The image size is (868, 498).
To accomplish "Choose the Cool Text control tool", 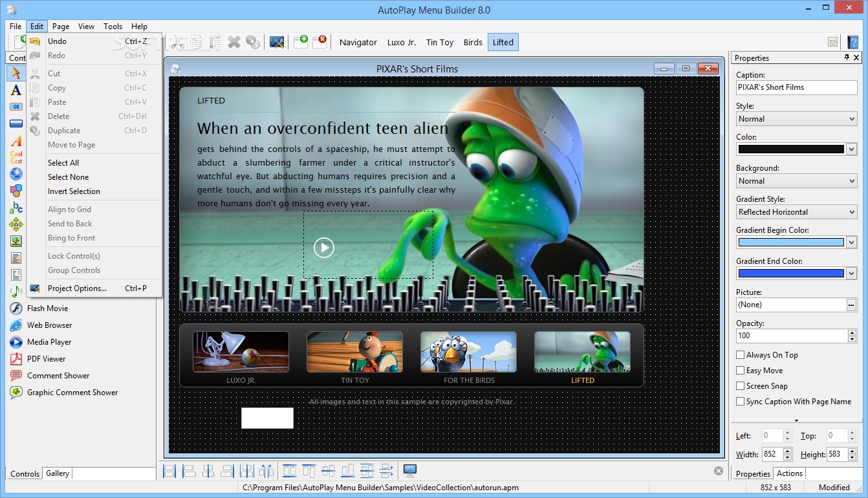I will pos(16,157).
